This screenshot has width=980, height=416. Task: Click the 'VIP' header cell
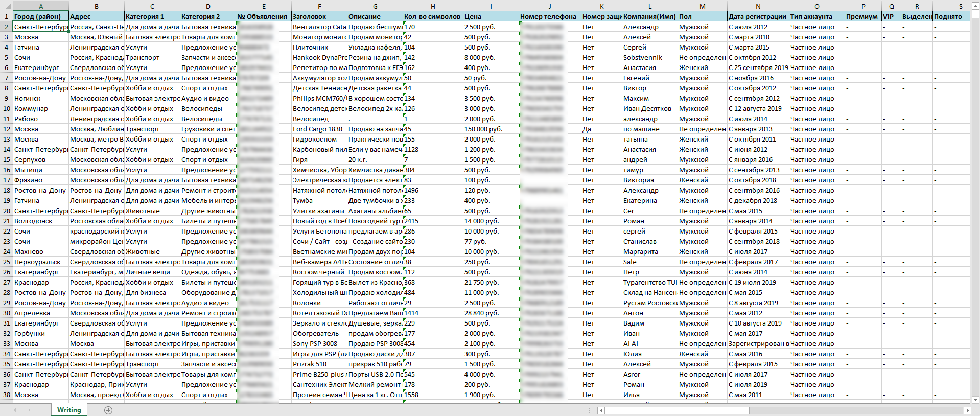tap(891, 16)
